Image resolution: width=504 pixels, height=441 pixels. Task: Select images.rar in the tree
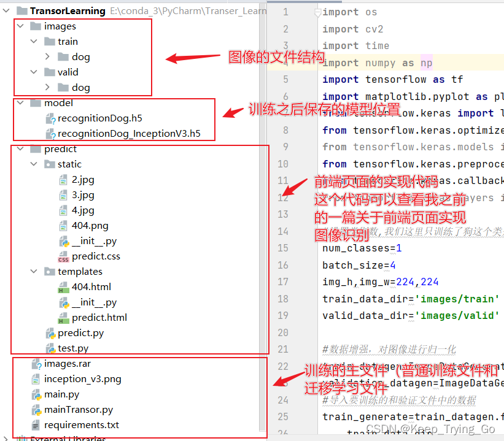pyautogui.click(x=68, y=364)
